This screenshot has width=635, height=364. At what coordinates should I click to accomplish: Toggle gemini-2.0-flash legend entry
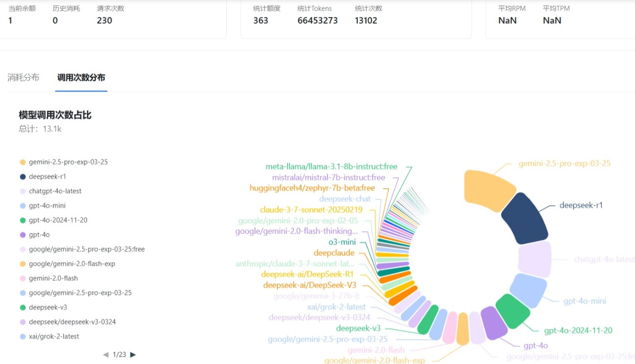point(49,279)
